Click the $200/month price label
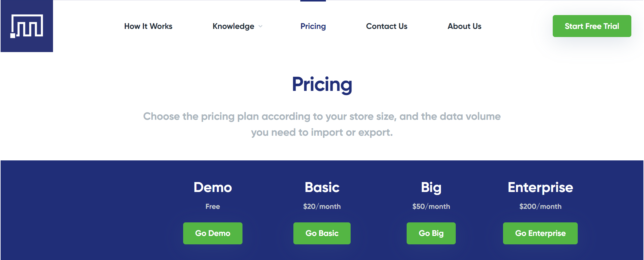This screenshot has height=260, width=644. click(540, 206)
